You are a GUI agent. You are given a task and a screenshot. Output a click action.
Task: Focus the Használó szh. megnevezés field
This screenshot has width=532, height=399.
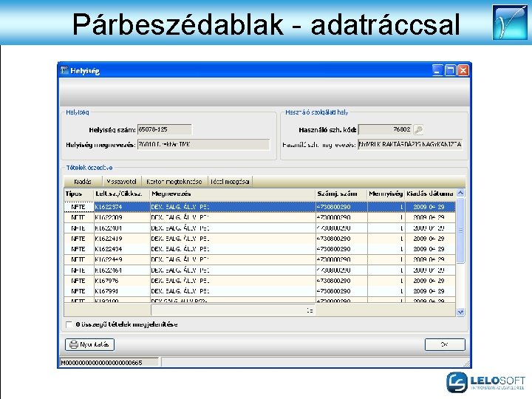[410, 145]
